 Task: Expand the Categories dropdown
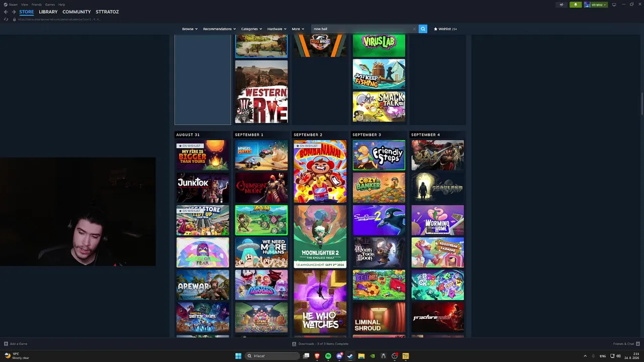point(252,29)
